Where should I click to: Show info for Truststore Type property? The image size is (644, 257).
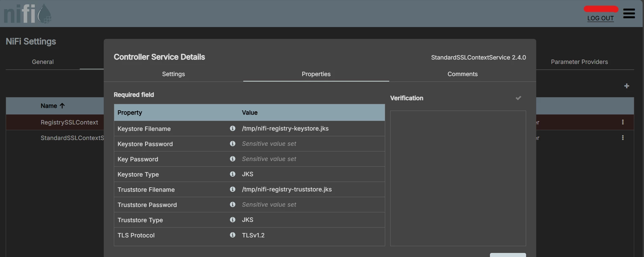(x=232, y=220)
